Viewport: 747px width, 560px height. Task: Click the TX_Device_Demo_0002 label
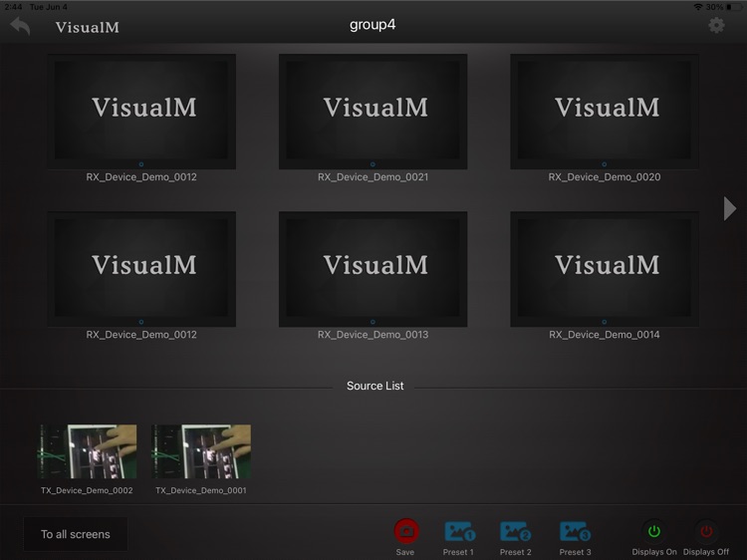pyautogui.click(x=87, y=490)
